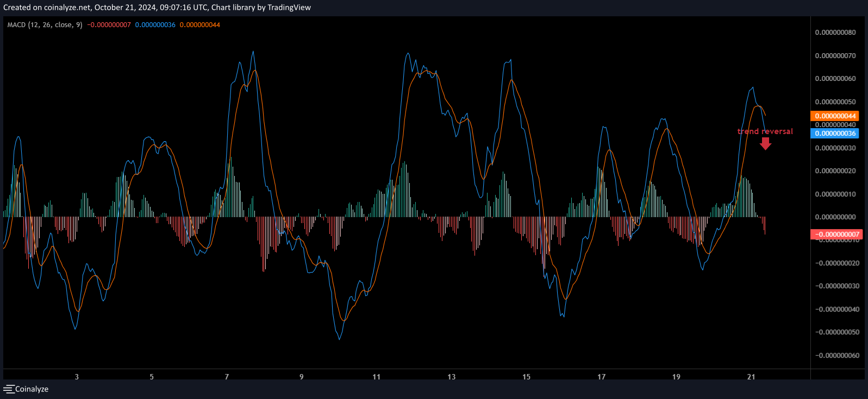This screenshot has width=868, height=399.
Task: Click the blue 0.000000036 price axis label
Action: (x=835, y=134)
